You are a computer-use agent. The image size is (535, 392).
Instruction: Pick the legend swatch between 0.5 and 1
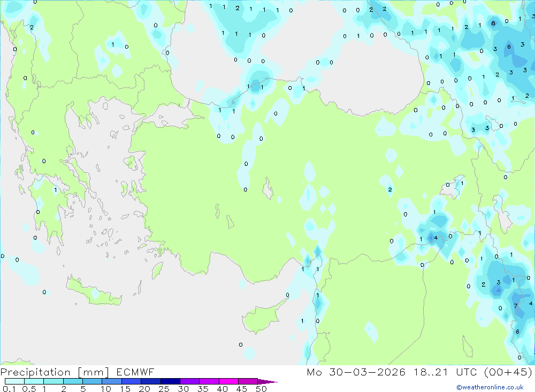click(x=34, y=381)
